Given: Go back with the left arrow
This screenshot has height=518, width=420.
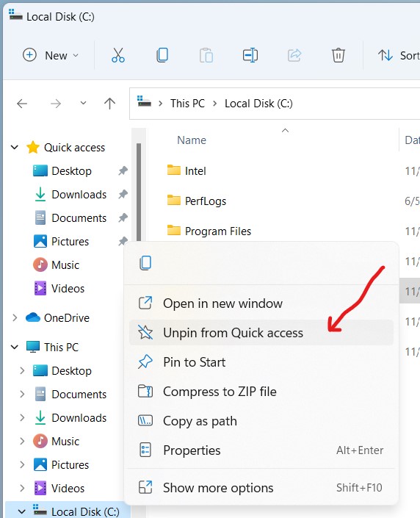Looking at the screenshot, I should pyautogui.click(x=22, y=104).
